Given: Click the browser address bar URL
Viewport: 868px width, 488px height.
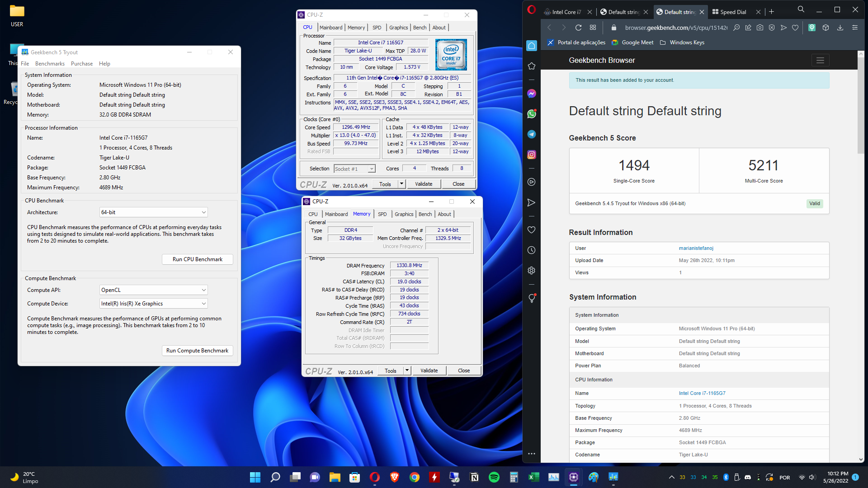Looking at the screenshot, I should [676, 28].
